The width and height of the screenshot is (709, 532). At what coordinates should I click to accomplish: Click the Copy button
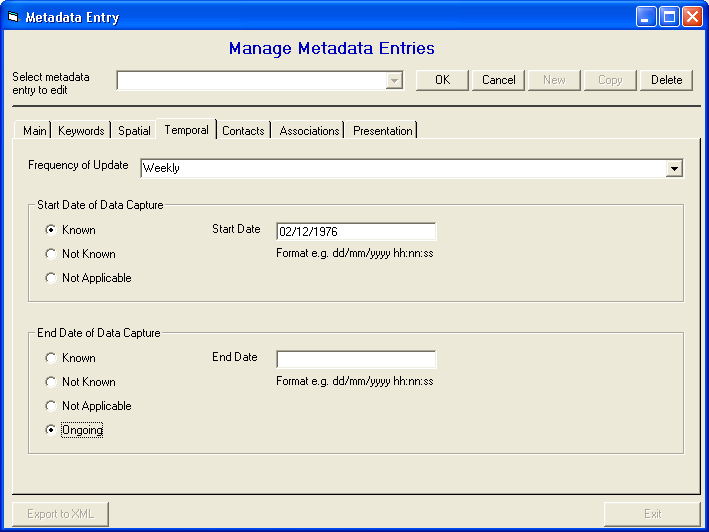point(610,80)
